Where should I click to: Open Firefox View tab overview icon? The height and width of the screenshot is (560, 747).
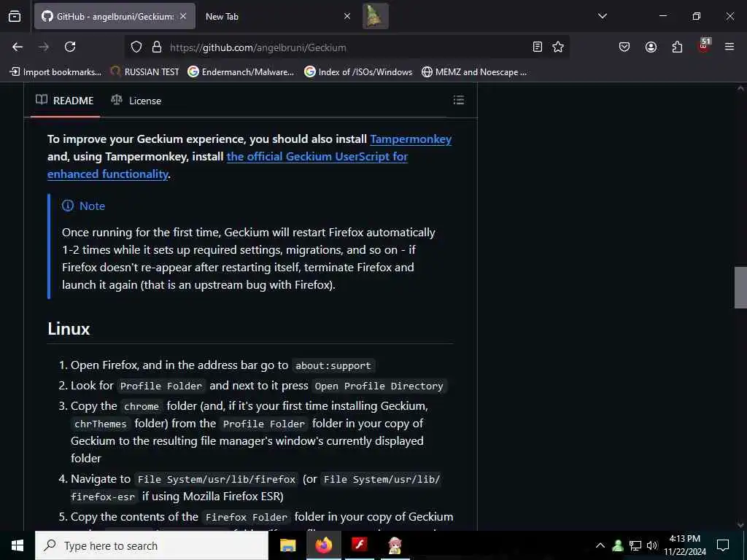click(15, 16)
